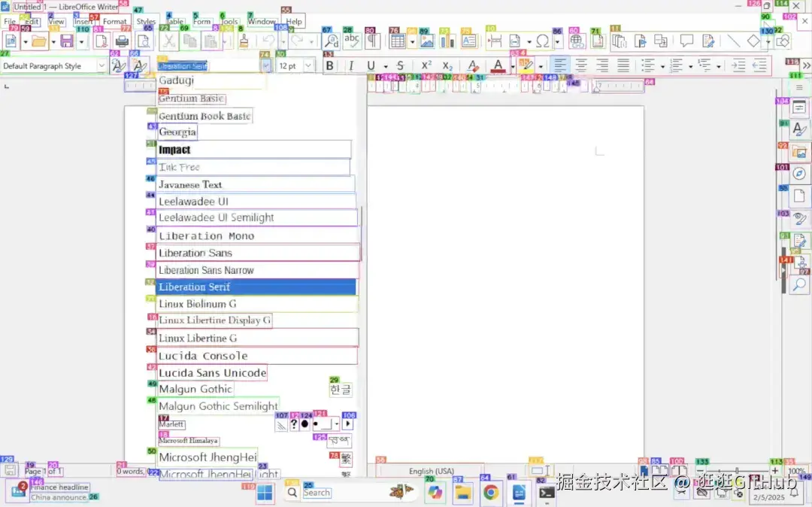The height and width of the screenshot is (507, 812).
Task: Select Liberation Mono in the font list
Action: coord(256,235)
